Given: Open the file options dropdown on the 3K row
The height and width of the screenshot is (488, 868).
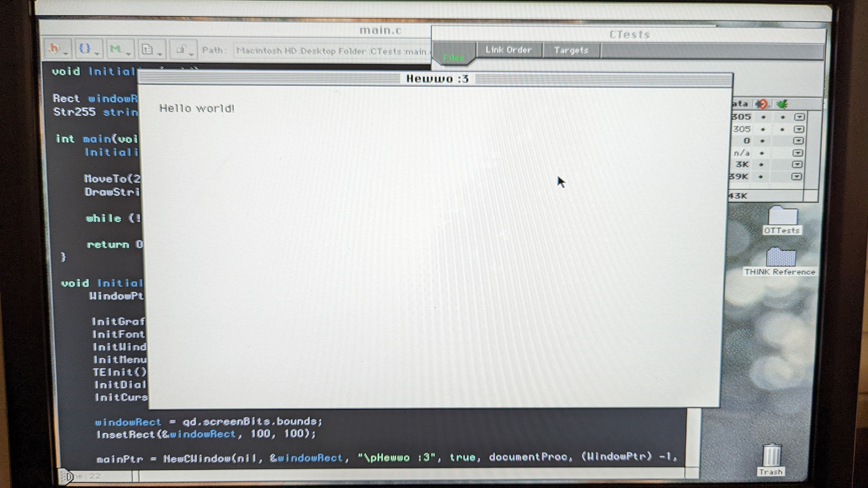Looking at the screenshot, I should (798, 164).
